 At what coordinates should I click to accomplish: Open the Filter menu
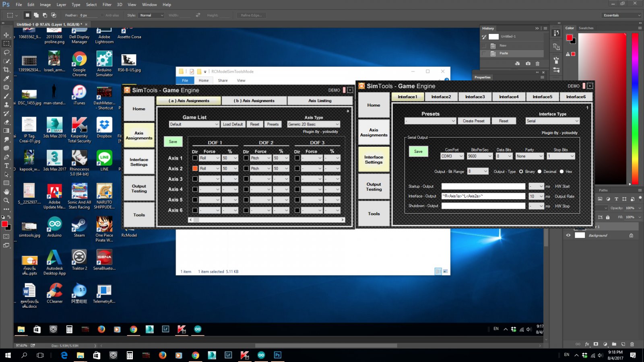pos(107,4)
